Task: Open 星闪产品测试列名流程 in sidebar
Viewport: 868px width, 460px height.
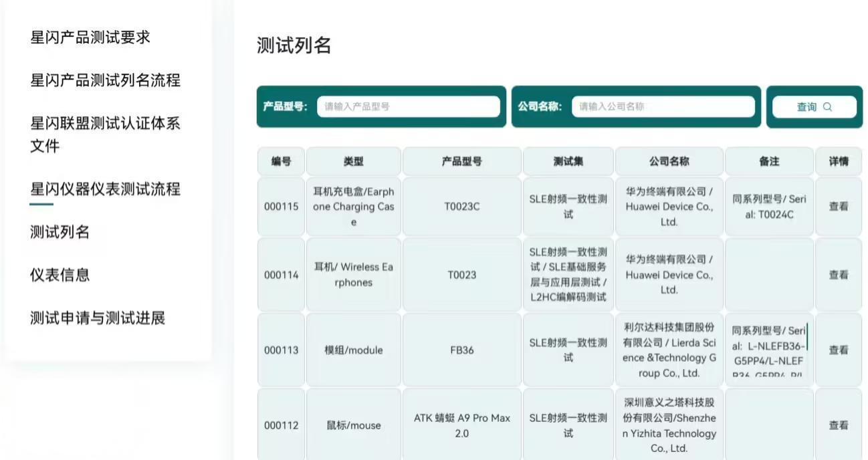Action: (105, 80)
